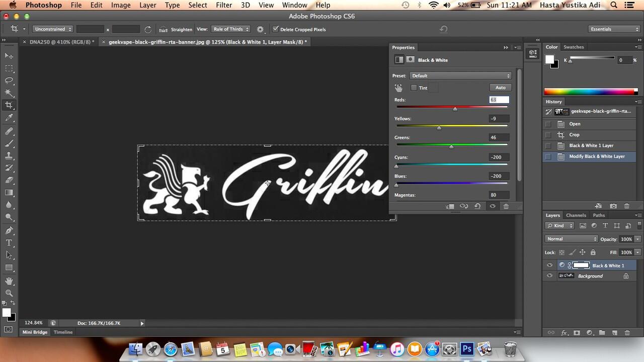Enable the Tint checkbox
Screen dimensions: 644x362
pyautogui.click(x=414, y=88)
